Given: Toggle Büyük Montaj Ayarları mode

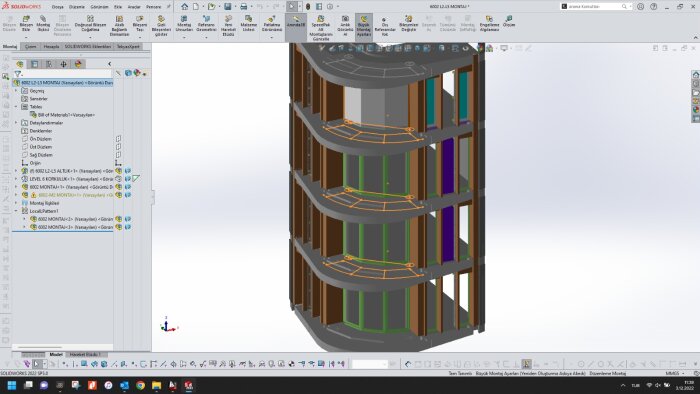Looking at the screenshot, I should (364, 26).
